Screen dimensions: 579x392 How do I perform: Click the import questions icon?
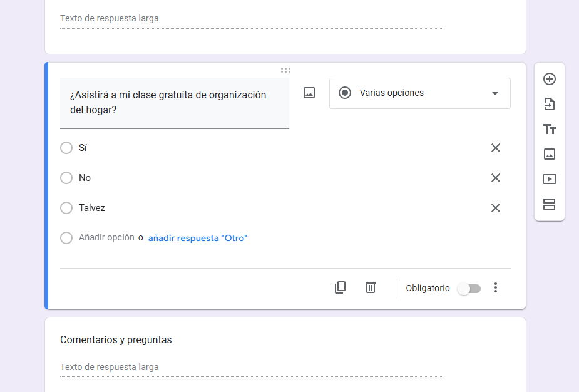tap(550, 104)
